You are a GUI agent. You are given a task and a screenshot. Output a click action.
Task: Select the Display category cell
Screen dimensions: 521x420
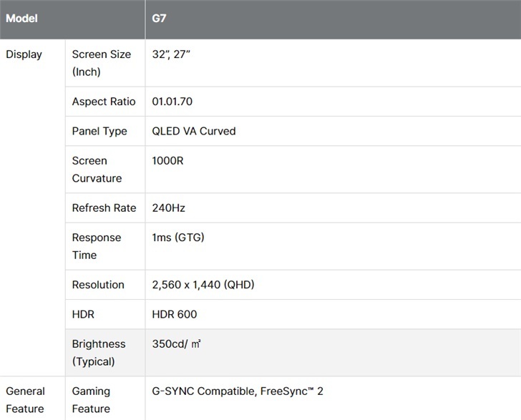click(x=24, y=54)
